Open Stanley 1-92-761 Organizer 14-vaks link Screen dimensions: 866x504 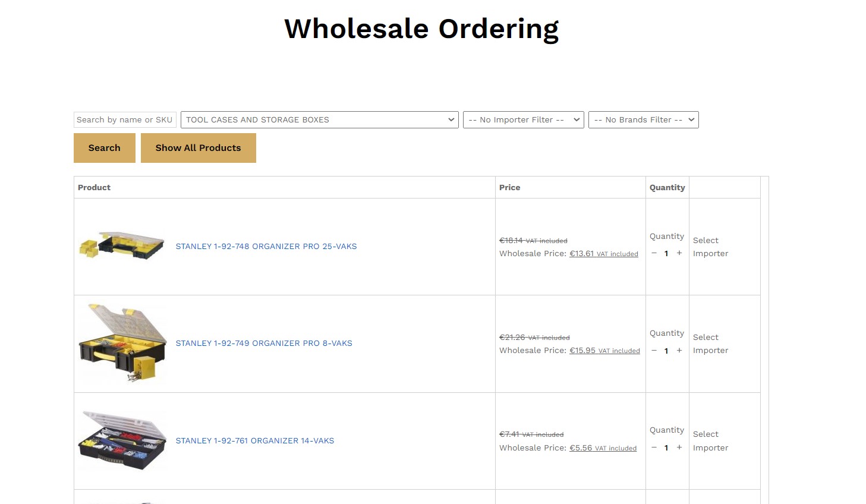(254, 440)
